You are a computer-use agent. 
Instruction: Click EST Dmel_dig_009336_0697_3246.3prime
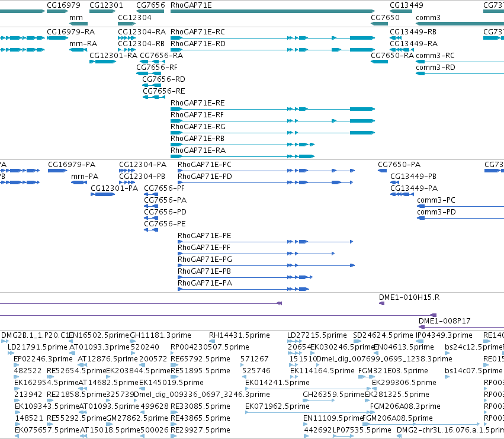coord(202,395)
